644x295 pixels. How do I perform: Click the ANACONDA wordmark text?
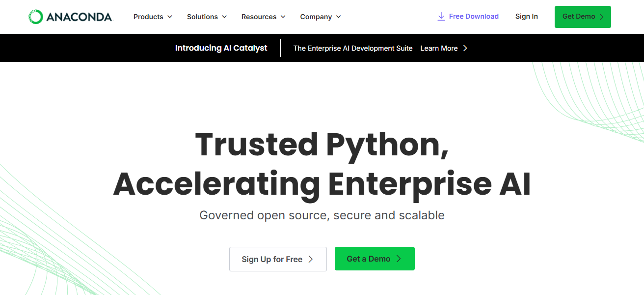pyautogui.click(x=80, y=17)
